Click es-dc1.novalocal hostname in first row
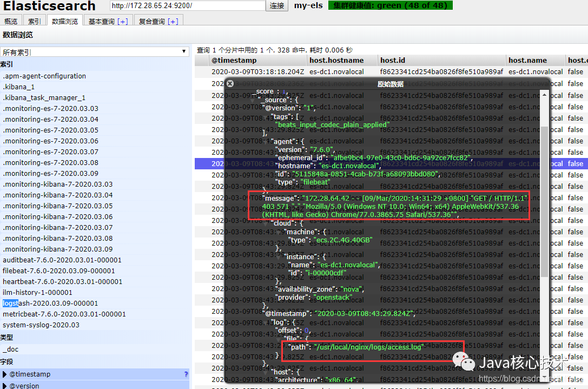The height and width of the screenshot is (389, 588). (336, 71)
